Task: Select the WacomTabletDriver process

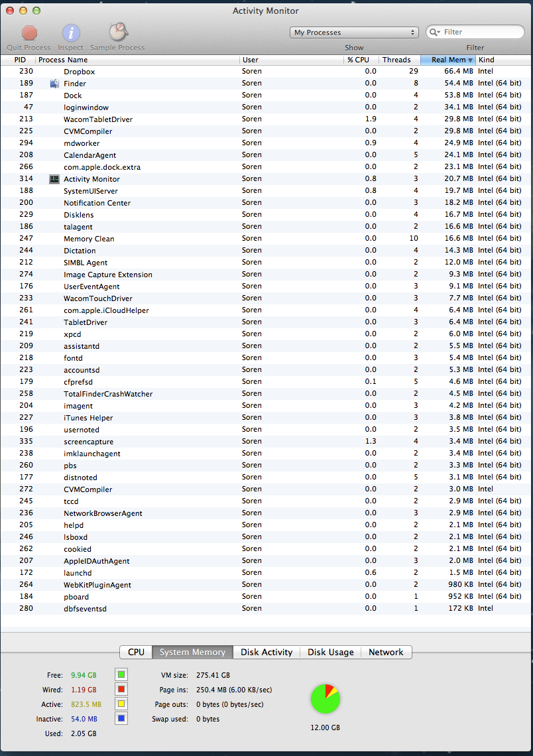Action: coord(266,119)
